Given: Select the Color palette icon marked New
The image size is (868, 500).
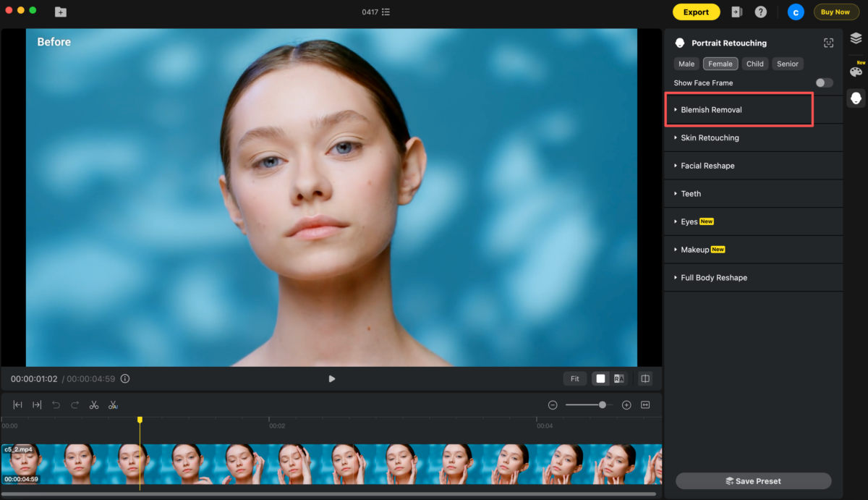Looking at the screenshot, I should [x=856, y=70].
